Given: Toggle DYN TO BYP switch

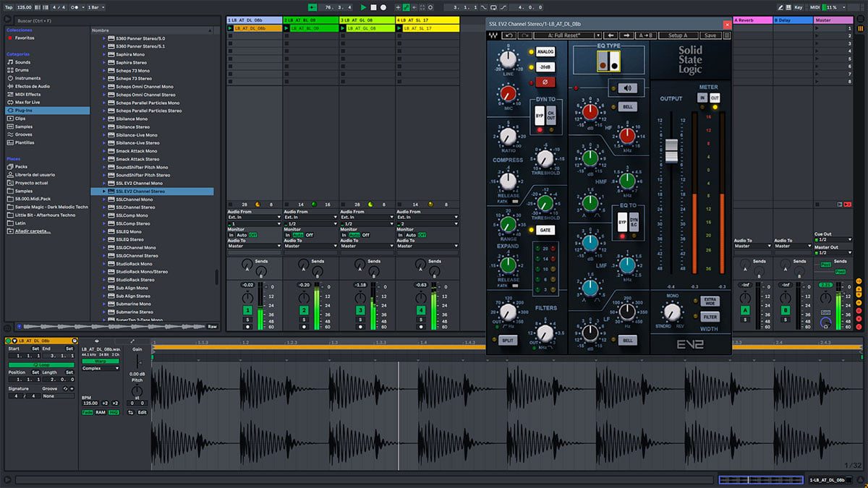Looking at the screenshot, I should [x=540, y=116].
